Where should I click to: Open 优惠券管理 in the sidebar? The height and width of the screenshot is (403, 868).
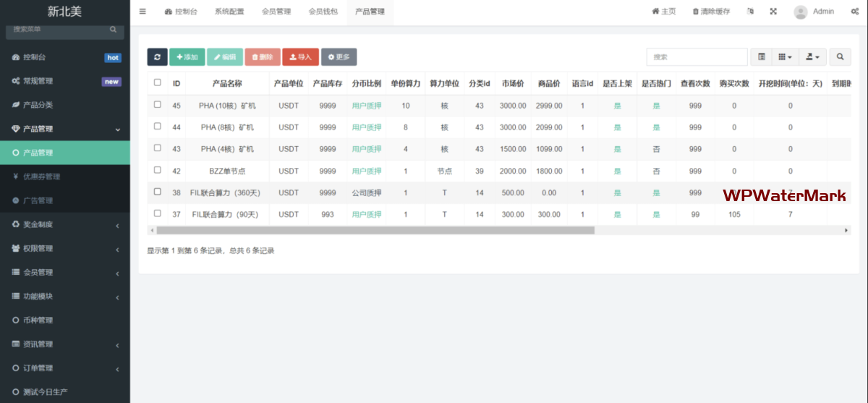click(x=41, y=177)
